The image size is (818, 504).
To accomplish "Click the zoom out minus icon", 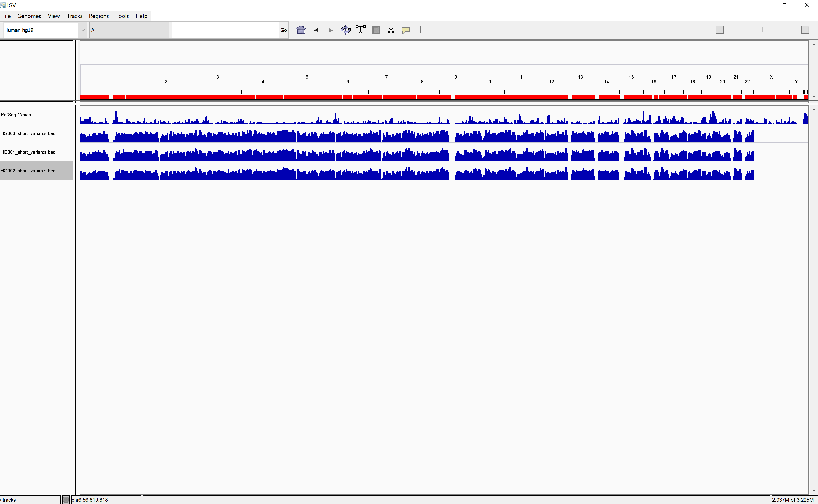I will tap(720, 30).
